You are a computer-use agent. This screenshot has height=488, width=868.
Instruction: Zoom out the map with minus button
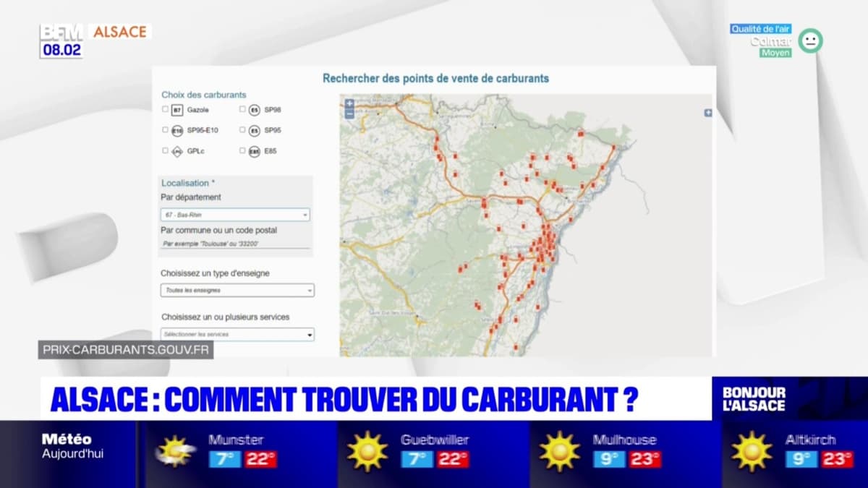coord(349,114)
